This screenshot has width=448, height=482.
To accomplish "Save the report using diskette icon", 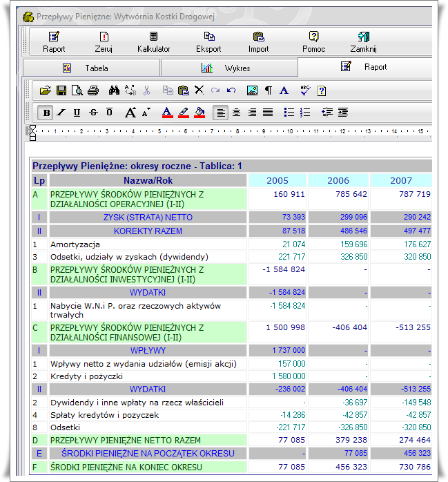I will [x=61, y=90].
